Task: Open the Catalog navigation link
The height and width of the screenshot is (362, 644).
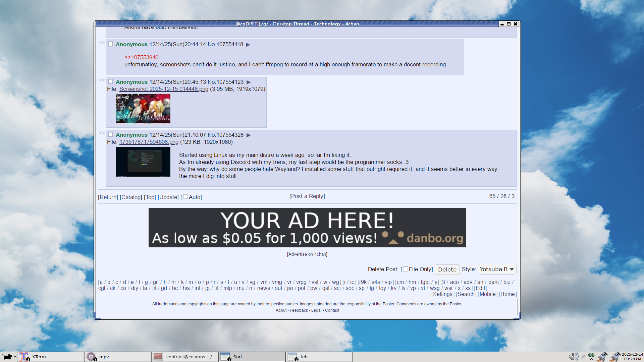Action: pyautogui.click(x=131, y=197)
